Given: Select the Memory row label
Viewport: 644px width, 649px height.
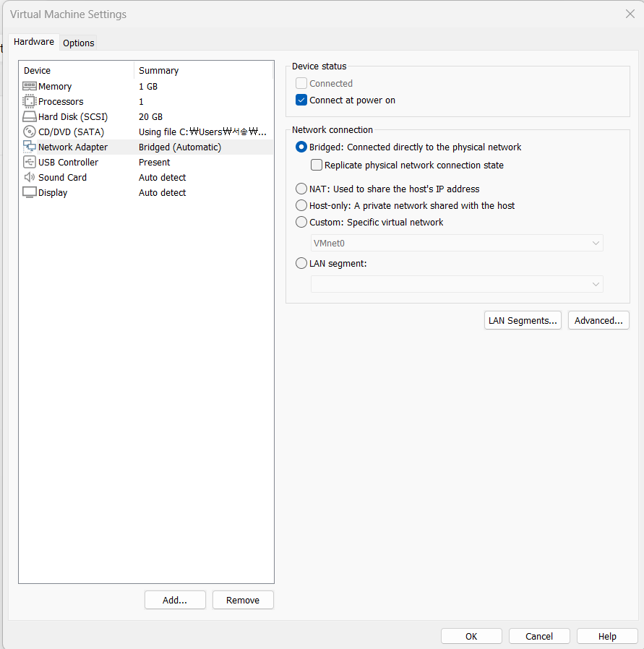Looking at the screenshot, I should 55,87.
